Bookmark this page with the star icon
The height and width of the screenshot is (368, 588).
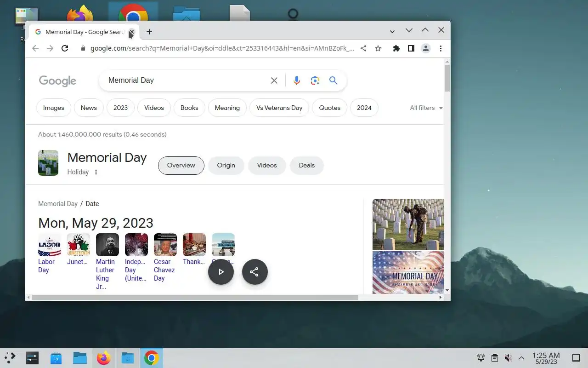tap(378, 48)
